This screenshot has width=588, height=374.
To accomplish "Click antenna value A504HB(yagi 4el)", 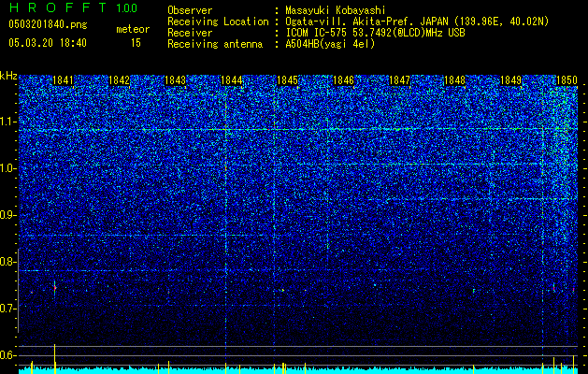I will click(330, 44).
